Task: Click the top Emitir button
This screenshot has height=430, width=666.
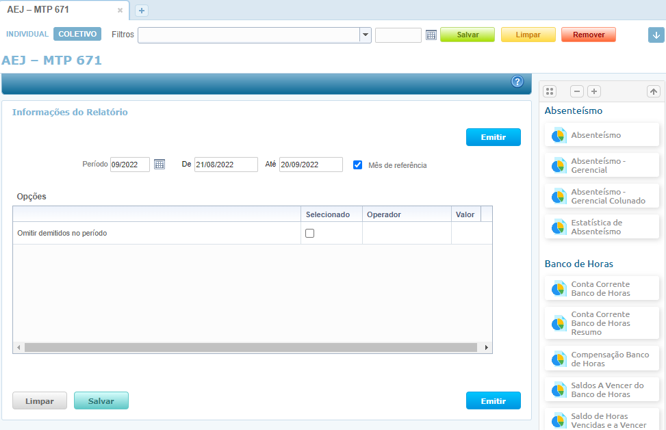Action: tap(493, 137)
